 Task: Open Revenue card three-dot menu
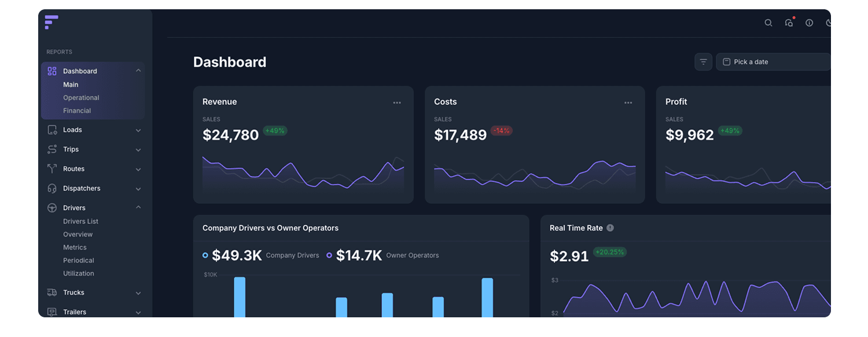(397, 102)
